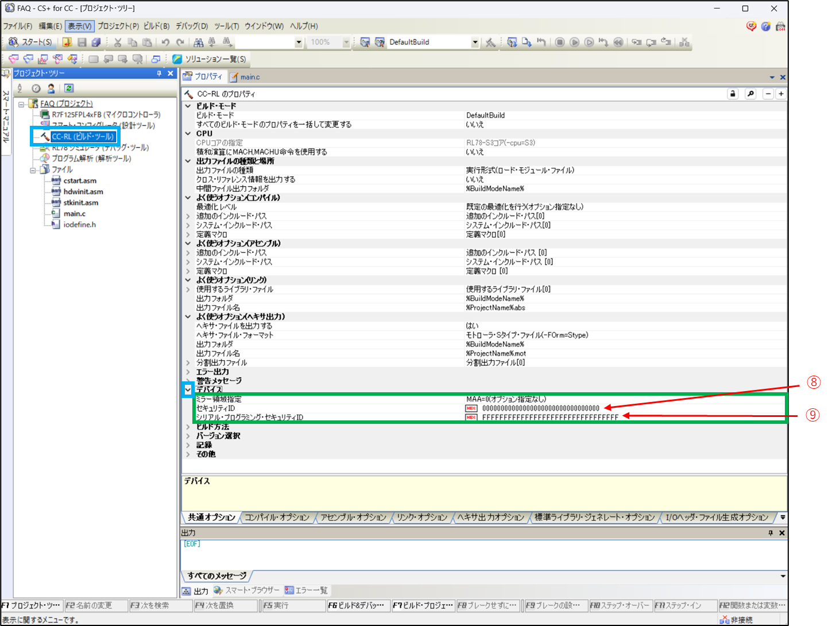
Task: Click the A-Z sort icon in project tree
Action: (x=20, y=88)
